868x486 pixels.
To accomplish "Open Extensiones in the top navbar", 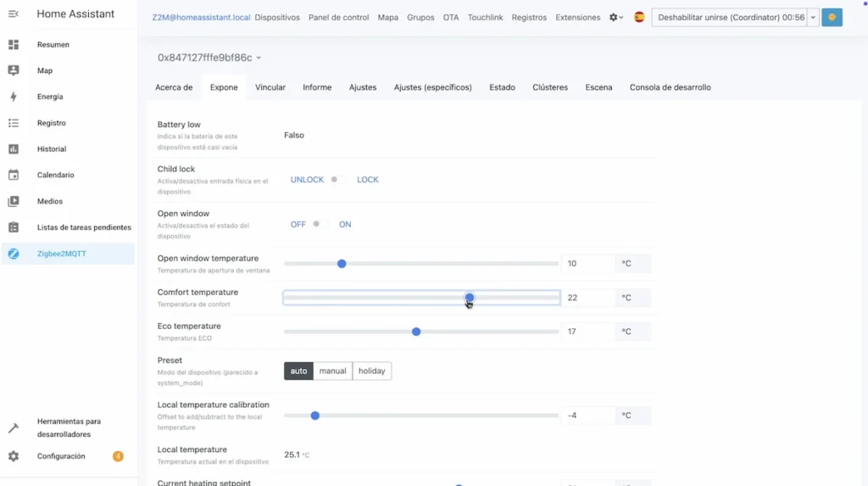I will pos(578,17).
